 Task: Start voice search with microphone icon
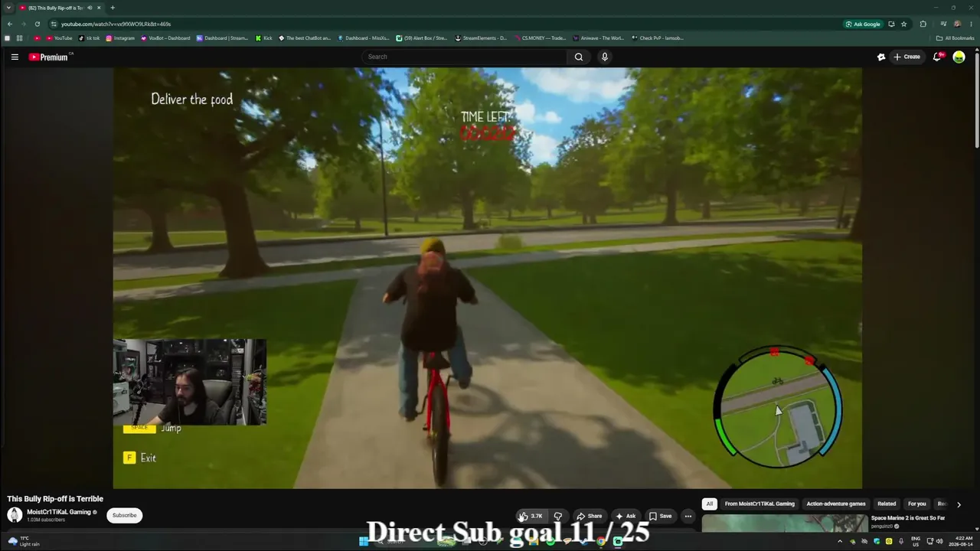coord(604,57)
